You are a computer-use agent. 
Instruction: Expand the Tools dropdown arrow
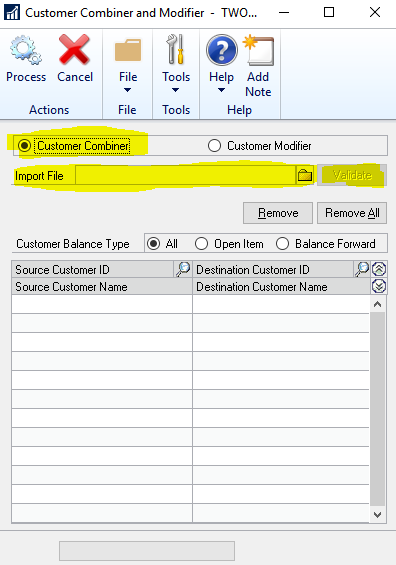click(175, 90)
